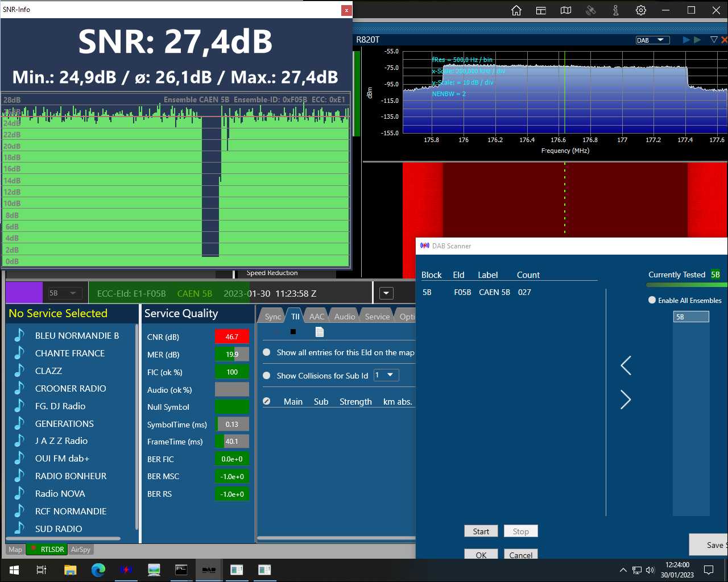The image size is (728, 582).
Task: Go to previous ensemble with left chevron
Action: (x=626, y=365)
